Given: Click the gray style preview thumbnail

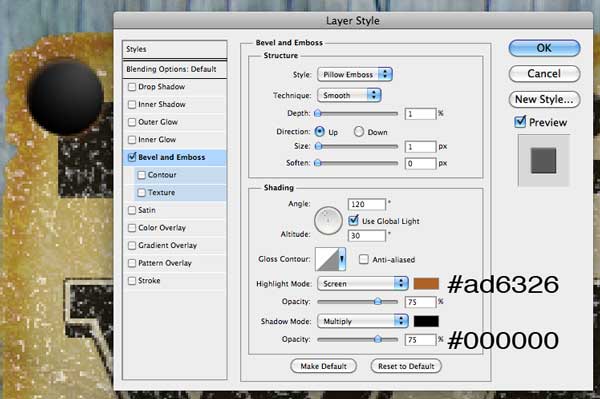Looking at the screenshot, I should 544,160.
